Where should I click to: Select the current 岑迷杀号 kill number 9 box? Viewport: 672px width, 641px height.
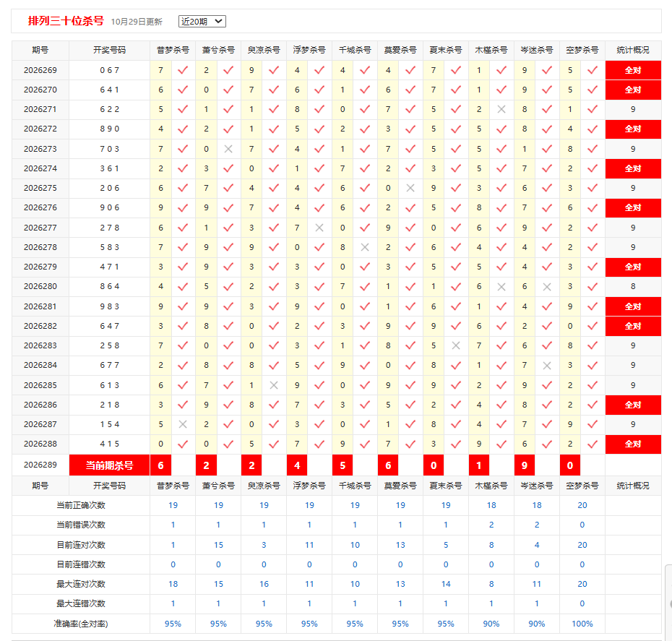tap(525, 465)
